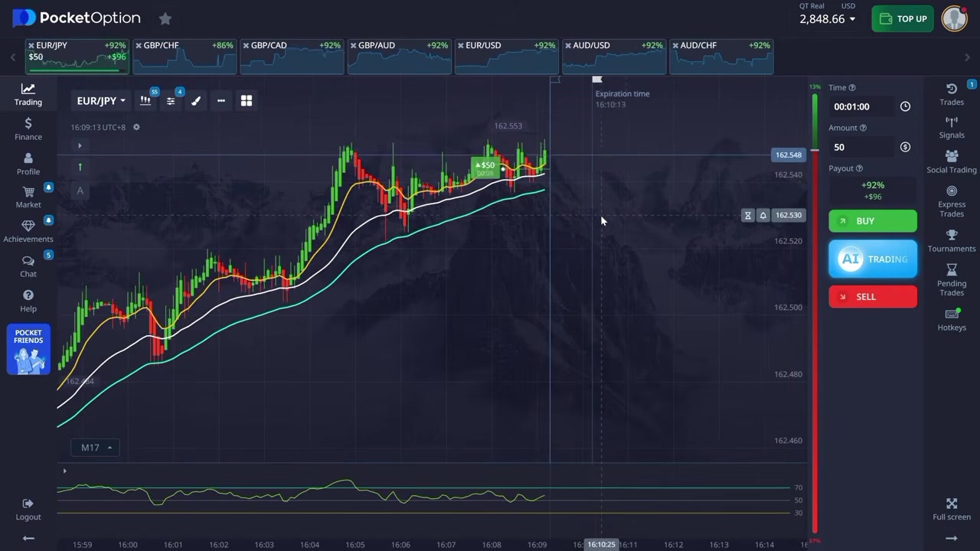Open the Signals panel
The width and height of the screenshot is (980, 551).
(x=952, y=128)
